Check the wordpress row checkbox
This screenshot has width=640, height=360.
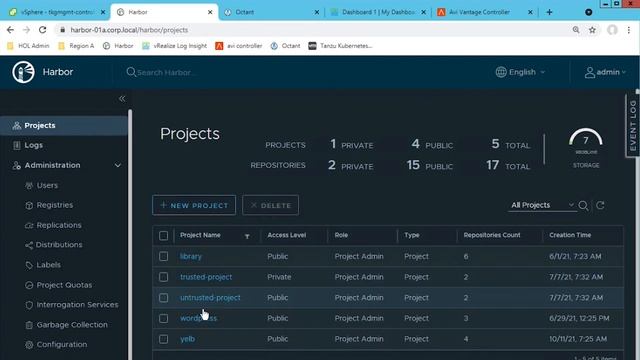[x=163, y=318]
